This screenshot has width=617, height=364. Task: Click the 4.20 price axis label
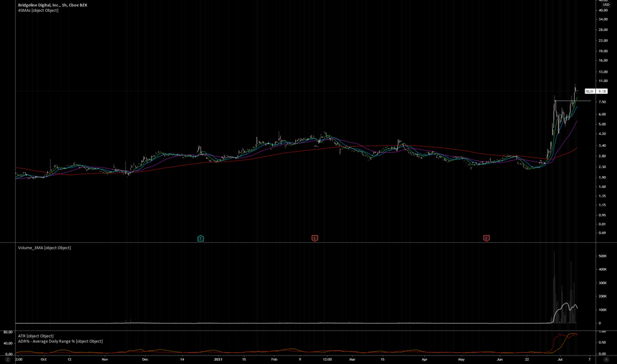(x=602, y=134)
